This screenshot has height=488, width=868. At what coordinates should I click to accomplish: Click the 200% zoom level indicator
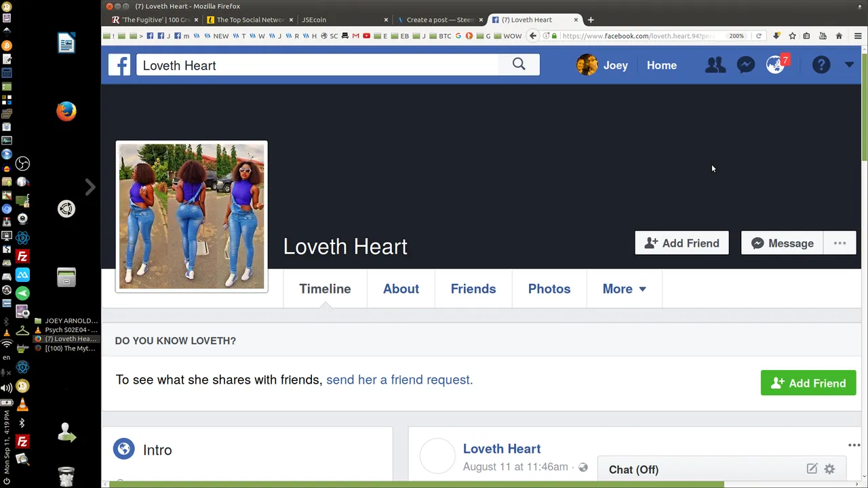736,36
